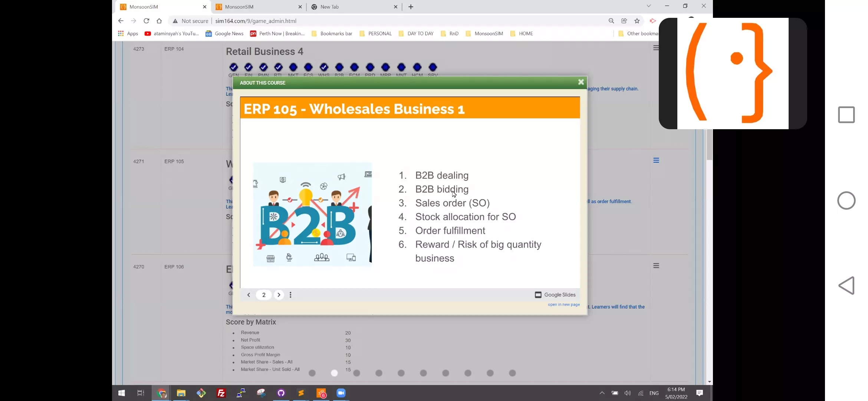
Task: Toggle the MKT module circle
Action: tap(293, 67)
